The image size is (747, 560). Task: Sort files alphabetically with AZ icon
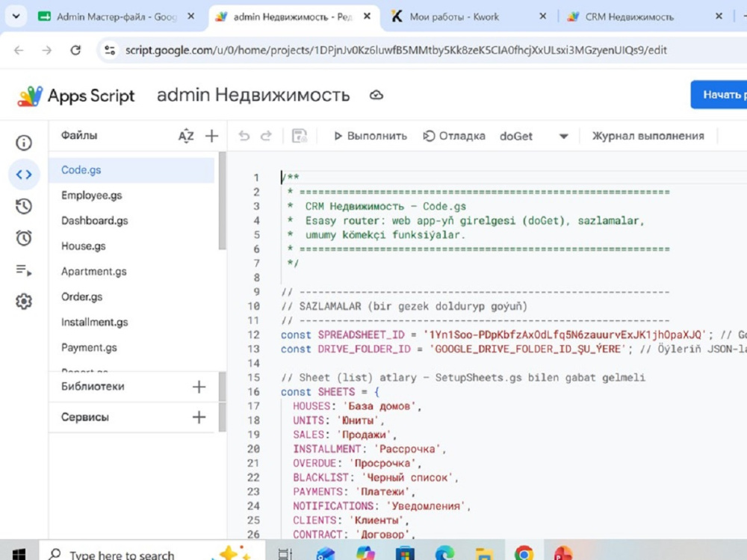(186, 136)
